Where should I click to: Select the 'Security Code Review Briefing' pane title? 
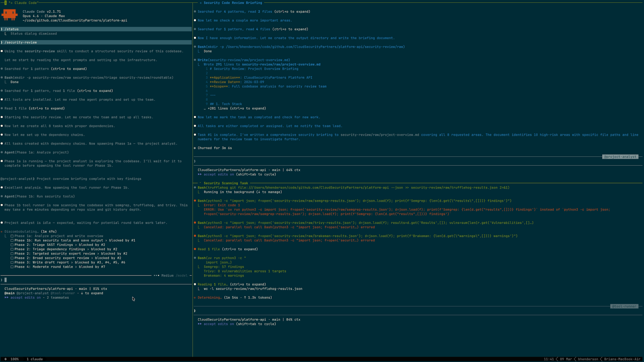[x=233, y=3]
